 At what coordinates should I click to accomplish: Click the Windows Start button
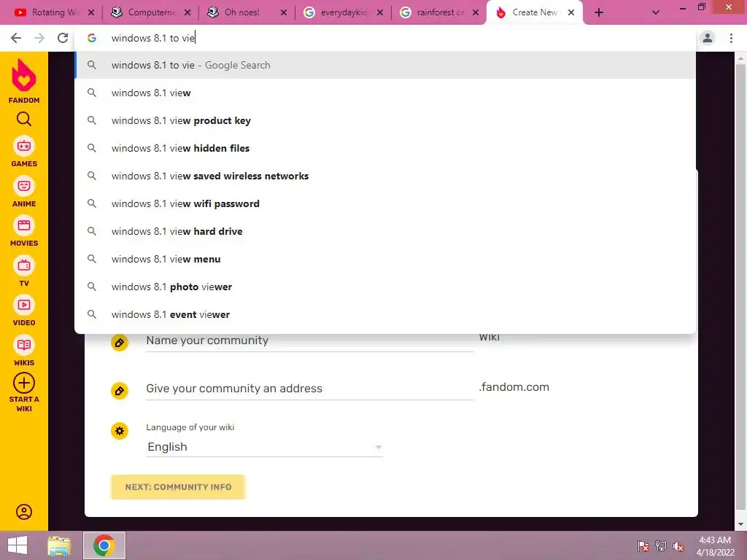(18, 545)
